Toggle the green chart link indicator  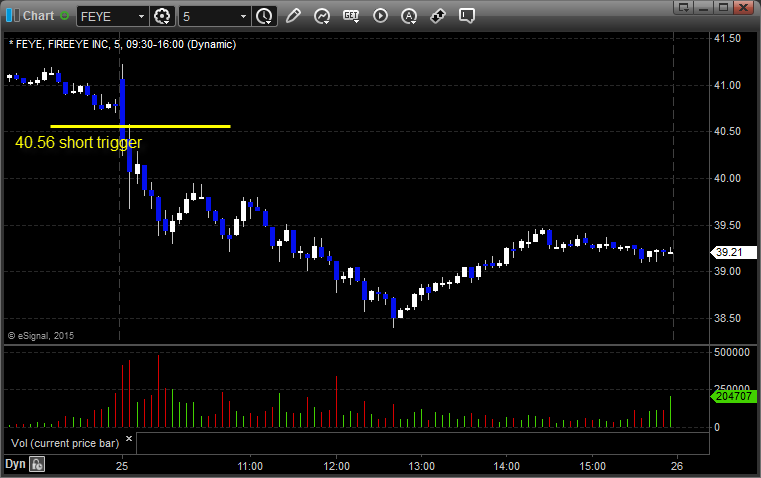(x=65, y=16)
